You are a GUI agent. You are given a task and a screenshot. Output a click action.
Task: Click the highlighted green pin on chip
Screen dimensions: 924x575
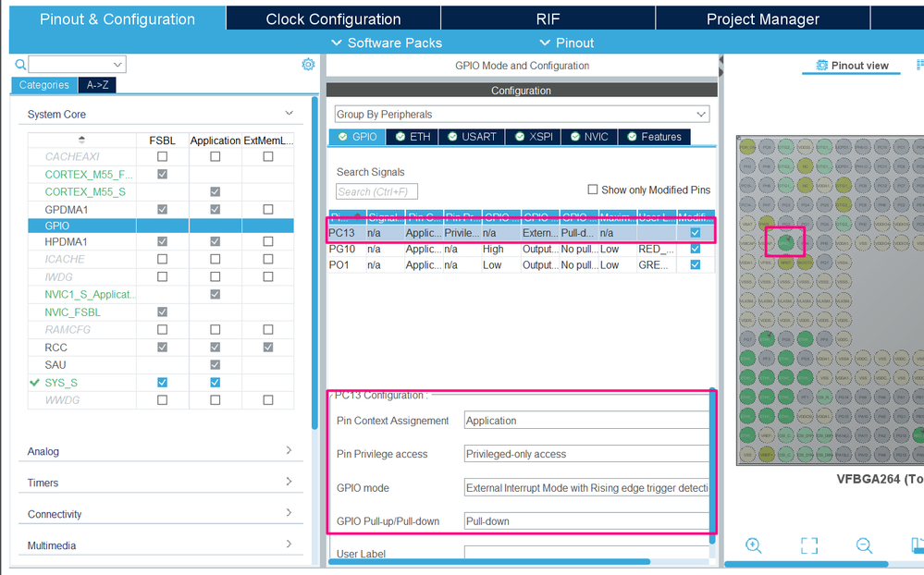tap(785, 242)
